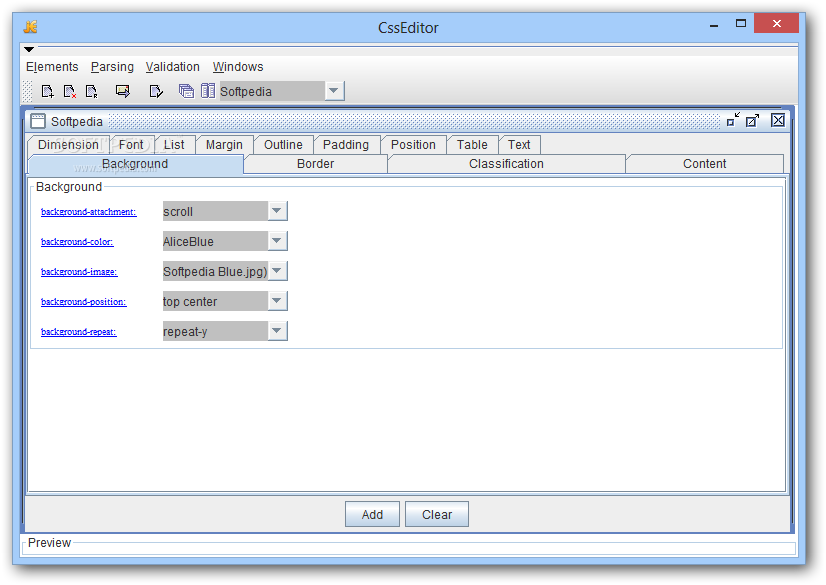Click the Clear button

click(437, 514)
